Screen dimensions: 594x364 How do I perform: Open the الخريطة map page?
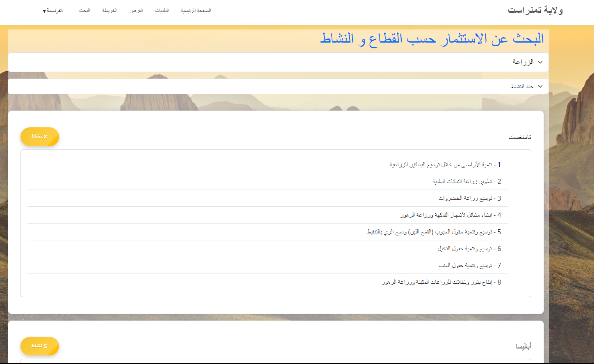(109, 11)
